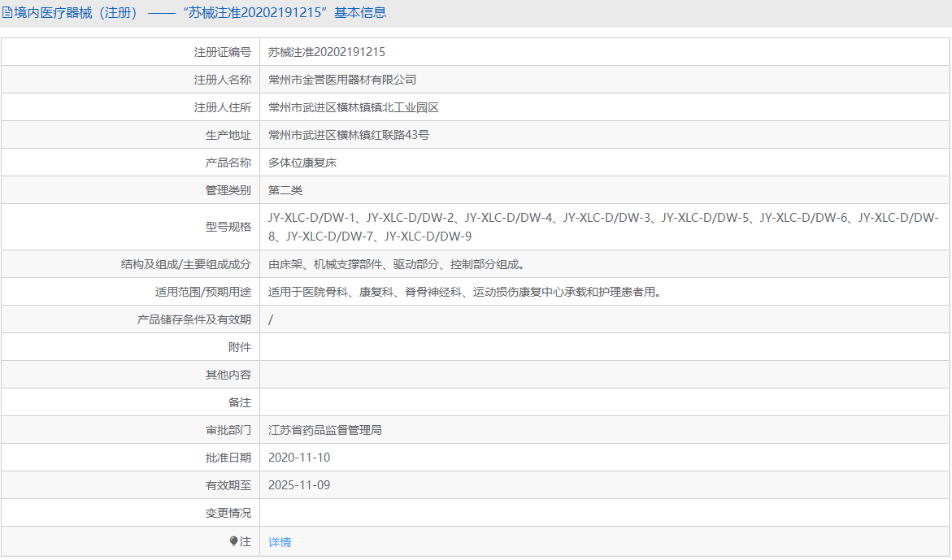Click the model list starting JY-XLC-D/DW-1

(x=603, y=227)
